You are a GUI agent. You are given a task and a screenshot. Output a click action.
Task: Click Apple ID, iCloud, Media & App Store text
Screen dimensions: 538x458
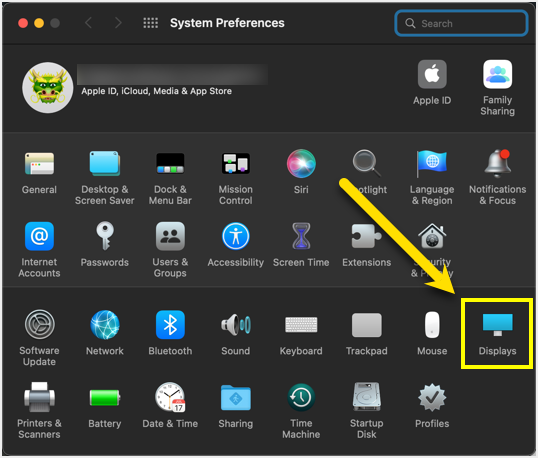pos(156,91)
